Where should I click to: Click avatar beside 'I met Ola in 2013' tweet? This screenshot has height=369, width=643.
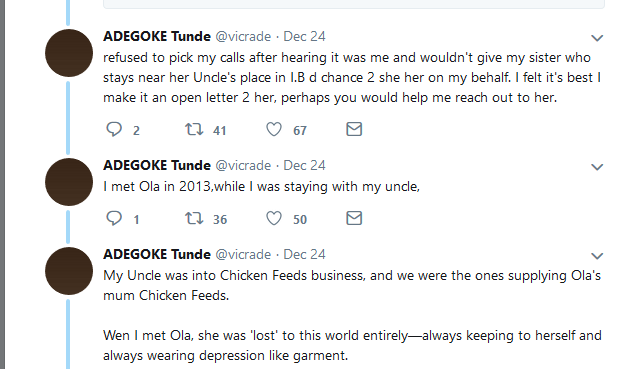point(69,182)
